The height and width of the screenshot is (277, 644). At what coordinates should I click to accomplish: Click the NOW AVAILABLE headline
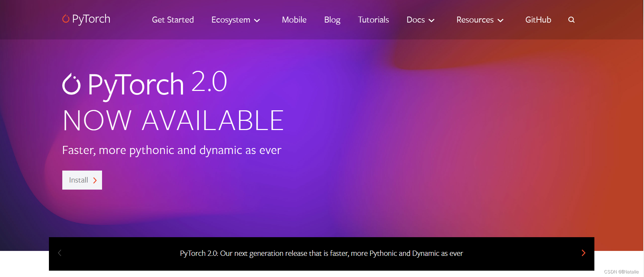click(173, 121)
